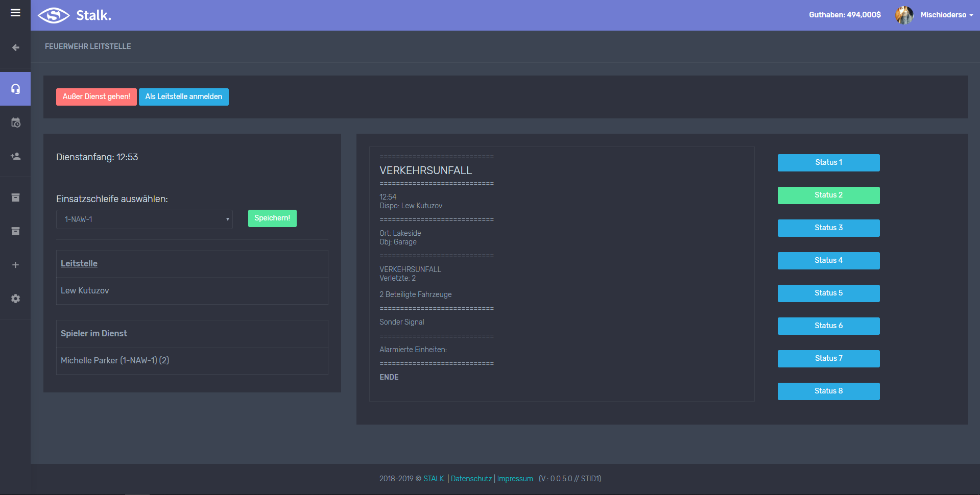Click the lower archive box icon
980x495 pixels.
(15, 231)
